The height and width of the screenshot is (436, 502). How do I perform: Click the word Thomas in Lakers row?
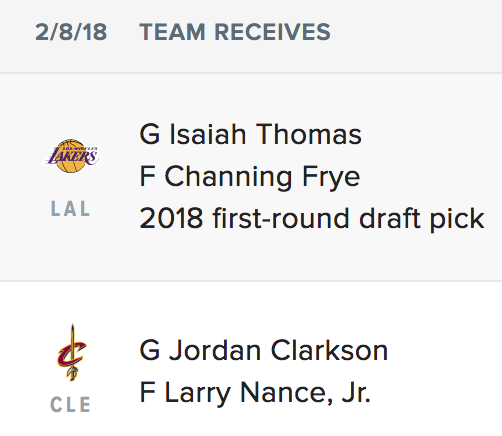[309, 134]
